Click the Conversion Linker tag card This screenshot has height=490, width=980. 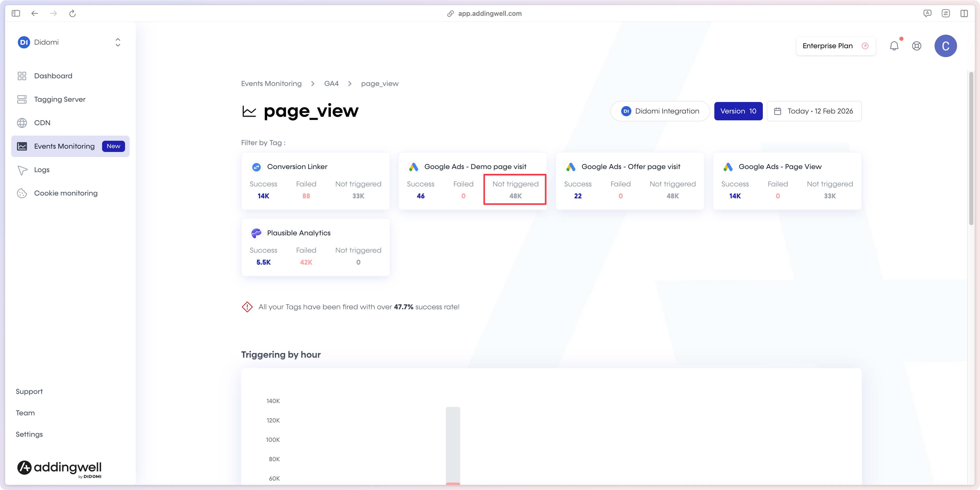(315, 181)
